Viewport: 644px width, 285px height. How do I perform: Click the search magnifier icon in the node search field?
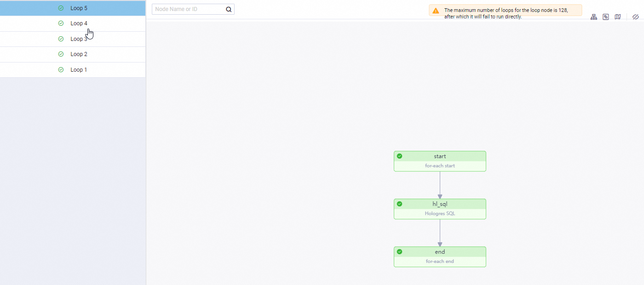tap(228, 9)
